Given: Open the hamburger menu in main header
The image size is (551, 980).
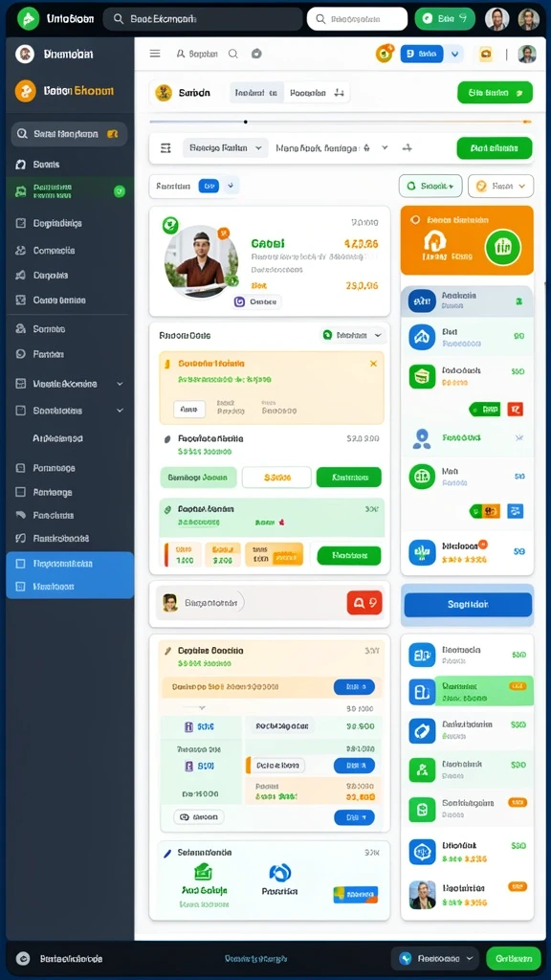Looking at the screenshot, I should point(155,54).
